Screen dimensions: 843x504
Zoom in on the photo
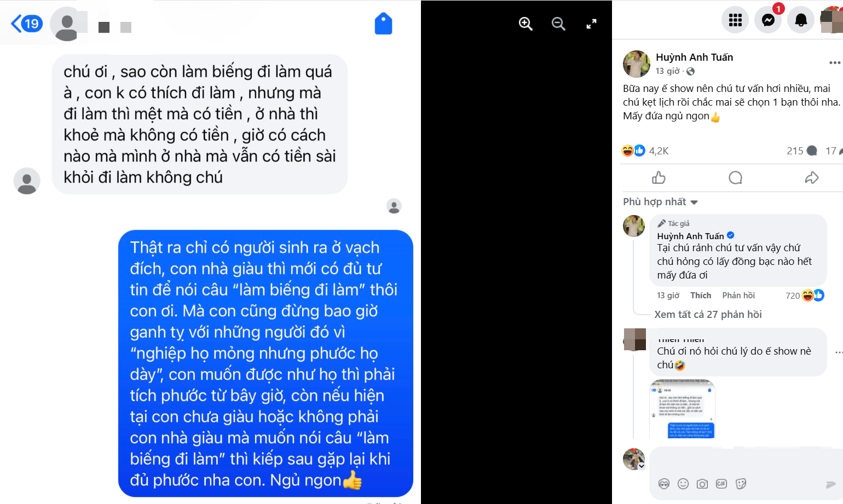[x=526, y=24]
